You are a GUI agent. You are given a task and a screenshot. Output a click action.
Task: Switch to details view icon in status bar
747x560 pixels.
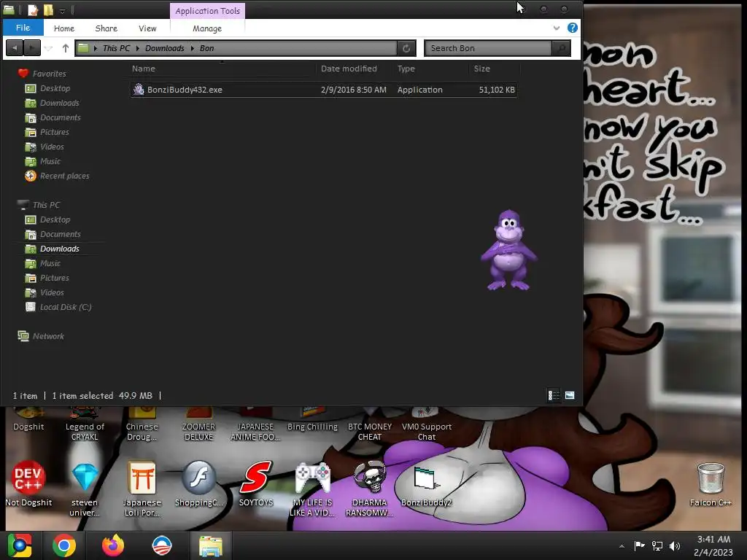point(554,395)
